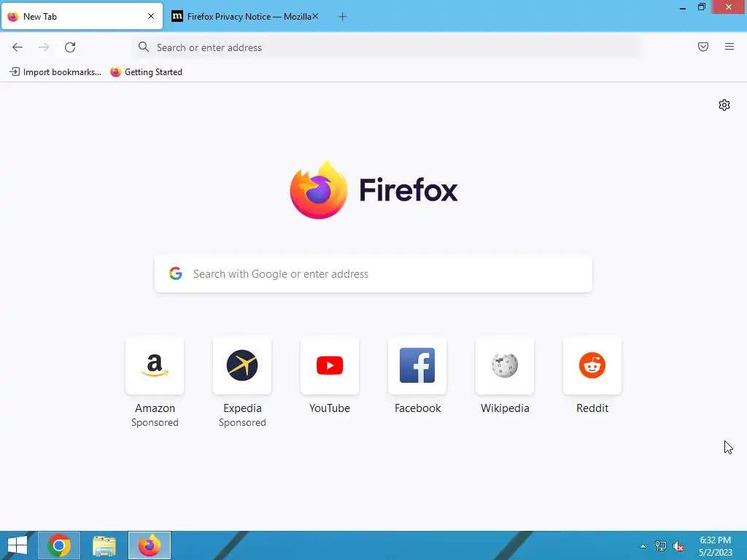Click the forward navigation arrow
Viewport: 747px width, 560px height.
pos(44,47)
